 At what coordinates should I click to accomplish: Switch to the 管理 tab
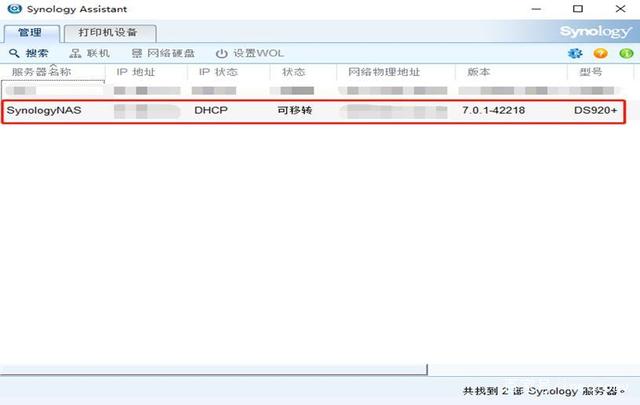pyautogui.click(x=31, y=33)
